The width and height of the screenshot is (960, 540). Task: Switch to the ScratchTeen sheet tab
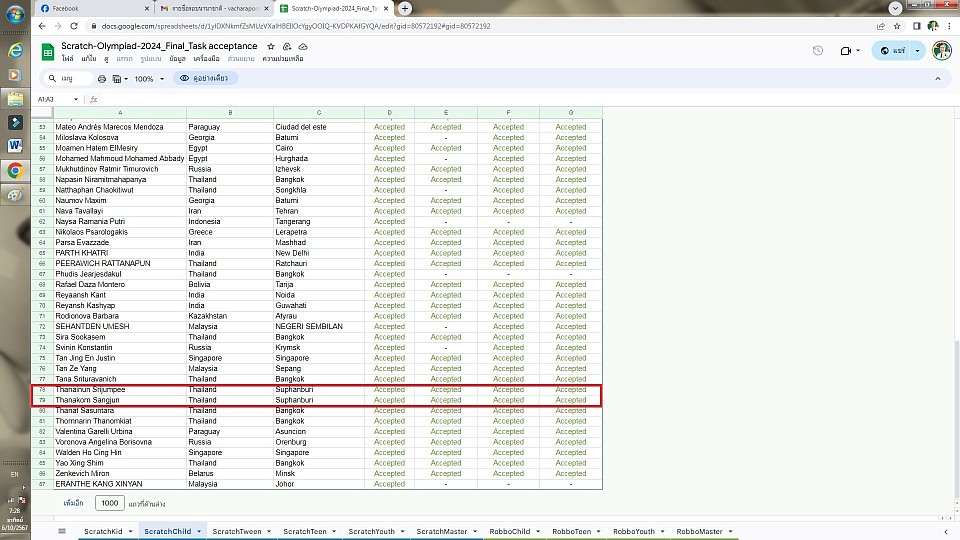[x=304, y=531]
